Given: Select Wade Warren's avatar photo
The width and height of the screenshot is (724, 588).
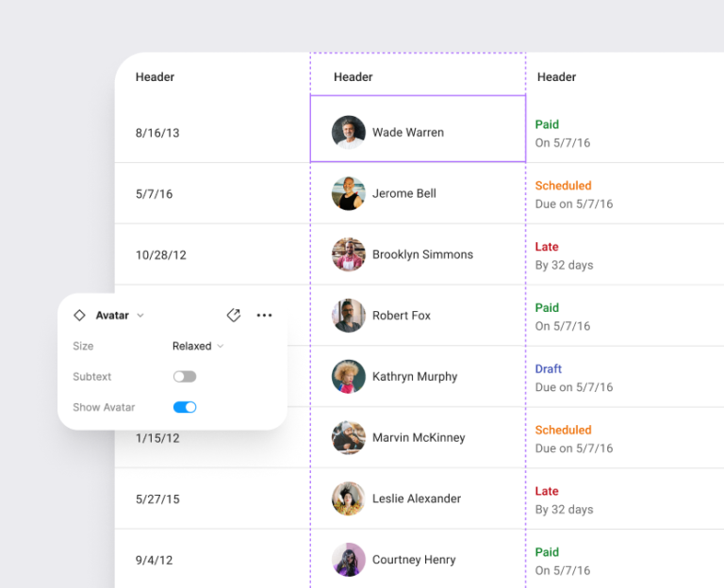Looking at the screenshot, I should [x=349, y=133].
